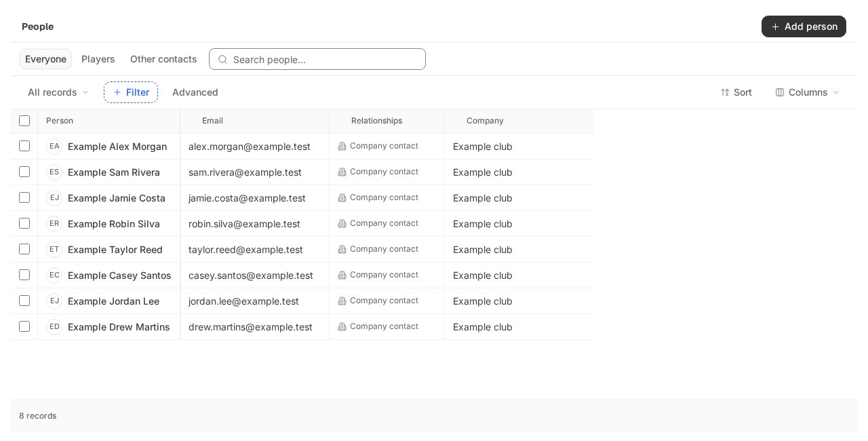Open the Advanced filter options
Image resolution: width=868 pixels, height=441 pixels.
[x=195, y=92]
